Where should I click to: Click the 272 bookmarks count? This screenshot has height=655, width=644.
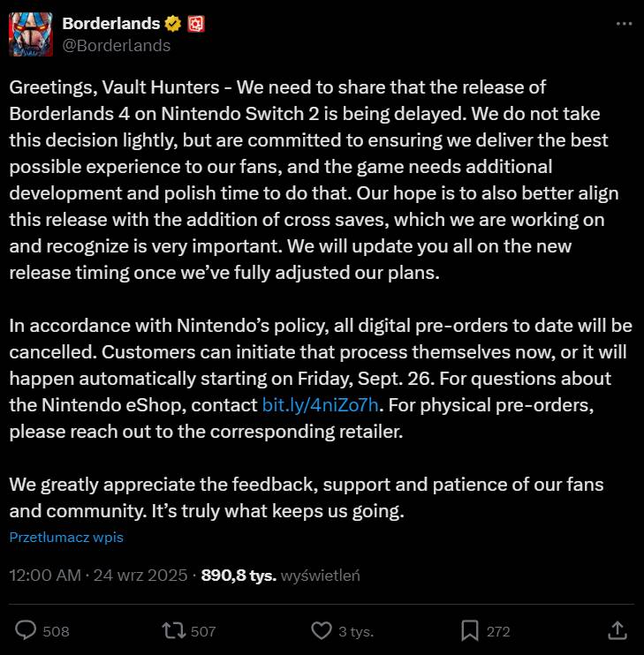tap(498, 631)
